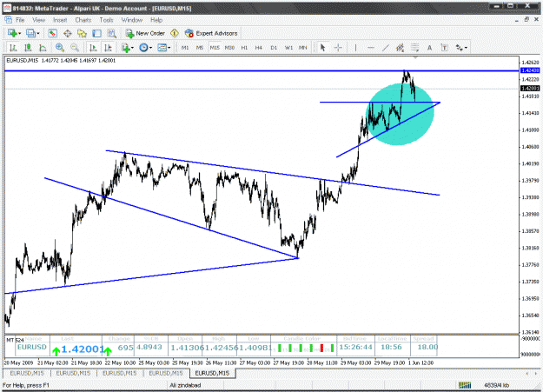Click the New Order button
The width and height of the screenshot is (543, 392).
(x=145, y=33)
